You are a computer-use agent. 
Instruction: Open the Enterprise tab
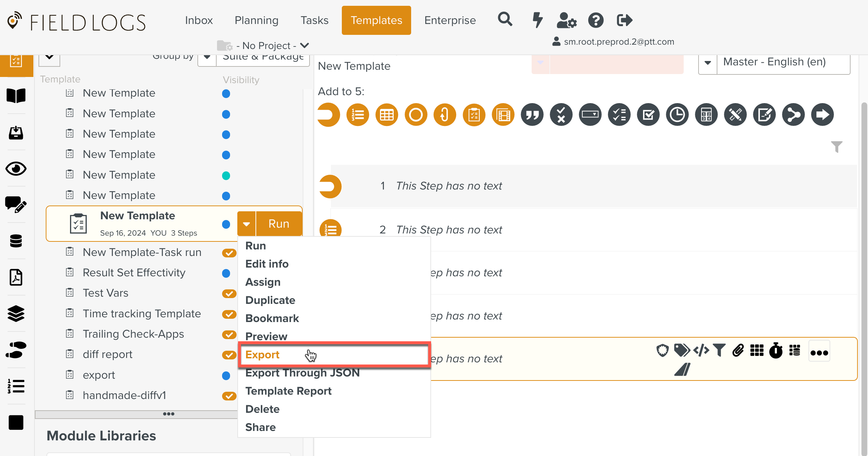click(450, 20)
